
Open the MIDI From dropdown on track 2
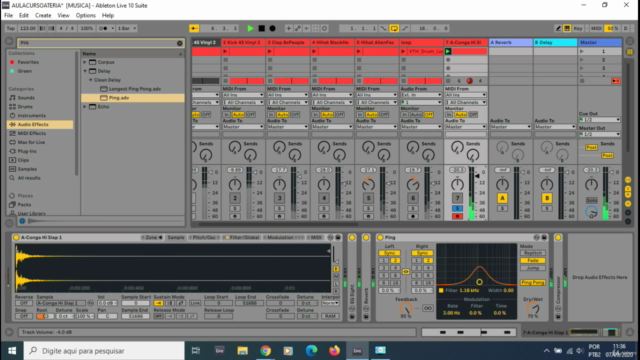[243, 95]
